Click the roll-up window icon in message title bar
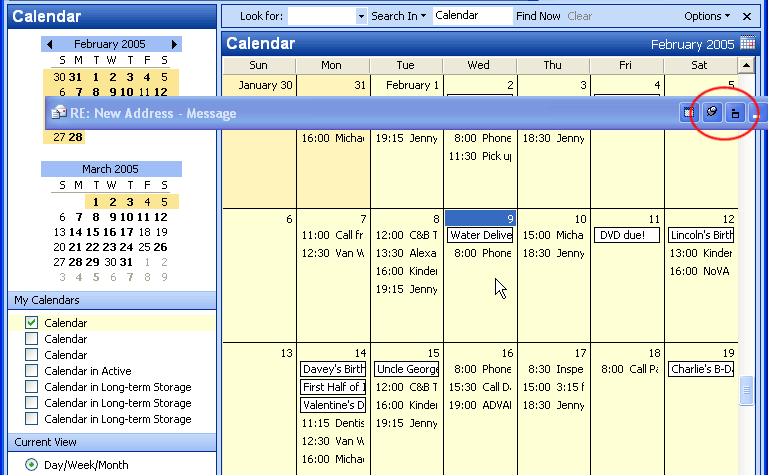768x475 pixels. pos(735,113)
